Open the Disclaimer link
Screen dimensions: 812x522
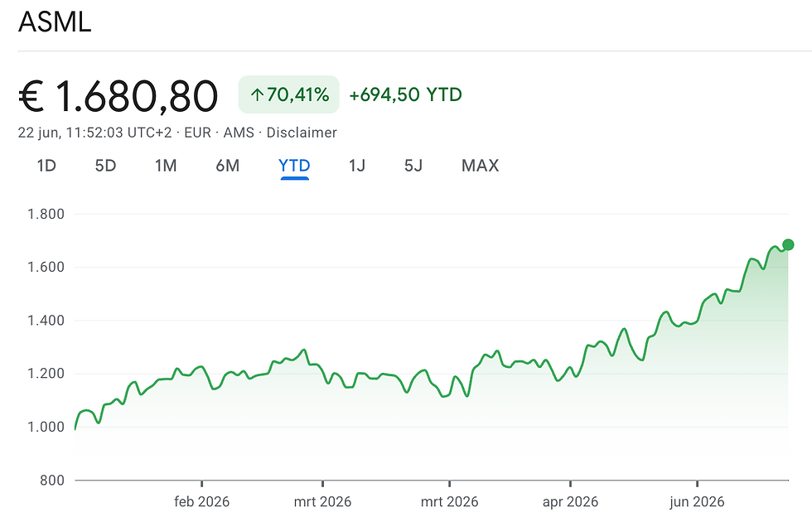302,133
